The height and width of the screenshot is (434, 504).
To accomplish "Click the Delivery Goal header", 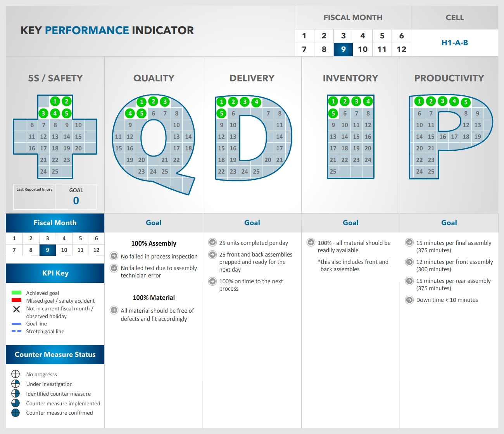I will tap(252, 223).
